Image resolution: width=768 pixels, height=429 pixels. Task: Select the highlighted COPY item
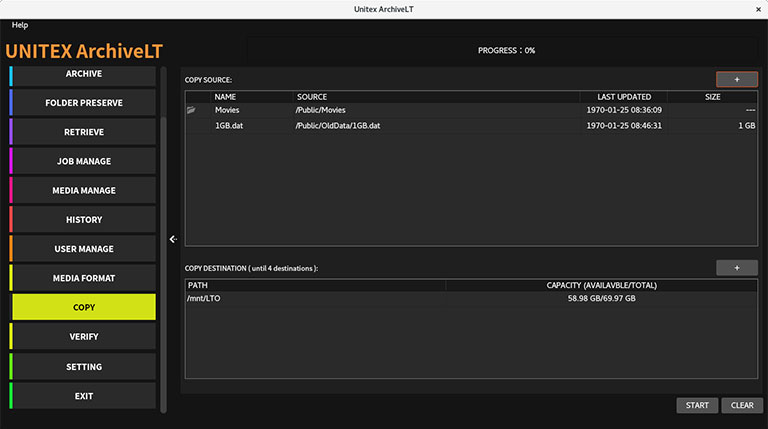pyautogui.click(x=84, y=307)
